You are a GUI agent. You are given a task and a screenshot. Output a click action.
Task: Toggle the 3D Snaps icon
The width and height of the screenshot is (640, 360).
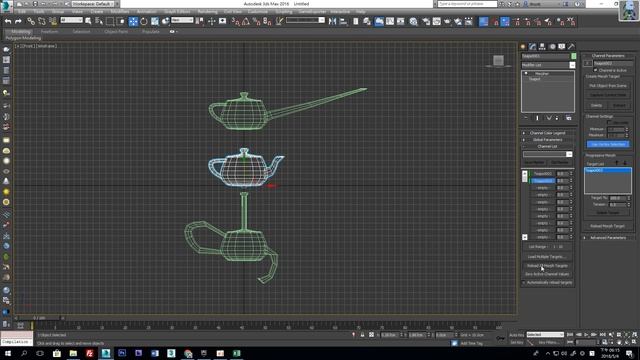(x=236, y=21)
